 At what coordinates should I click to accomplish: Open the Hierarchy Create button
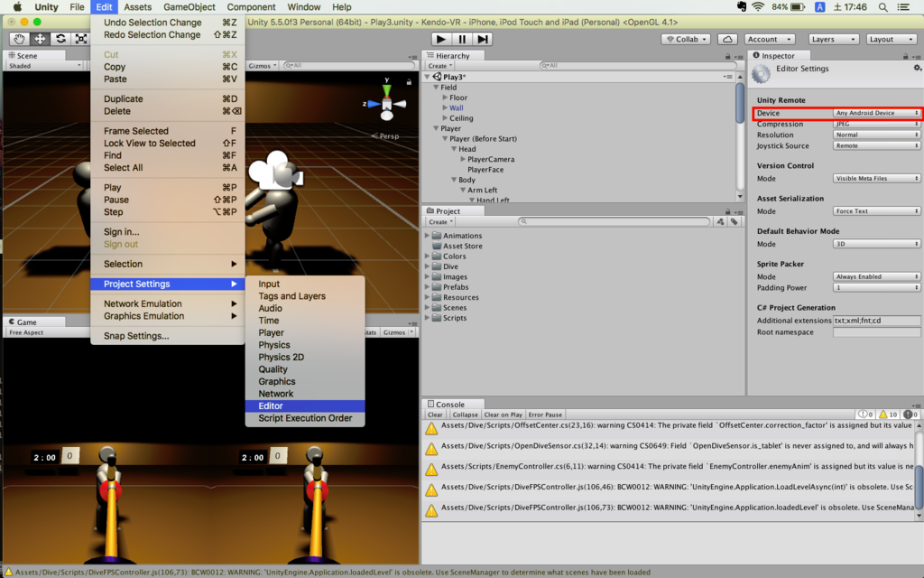click(440, 65)
